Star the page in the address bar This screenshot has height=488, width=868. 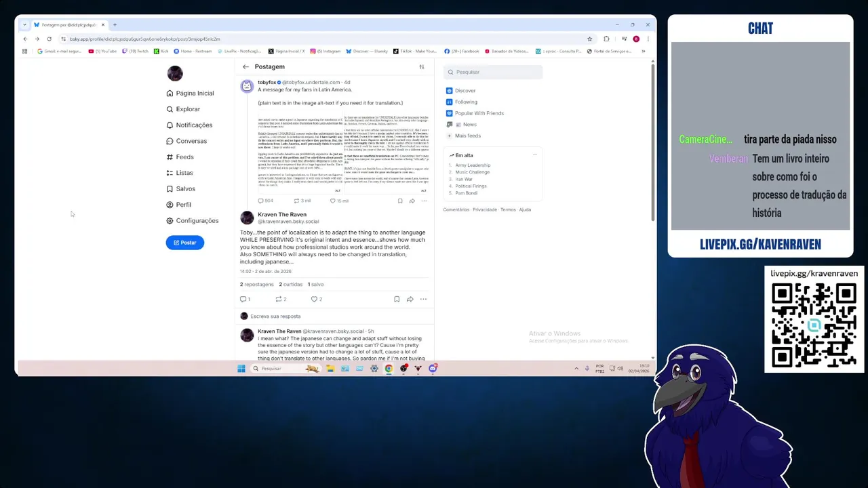(590, 39)
